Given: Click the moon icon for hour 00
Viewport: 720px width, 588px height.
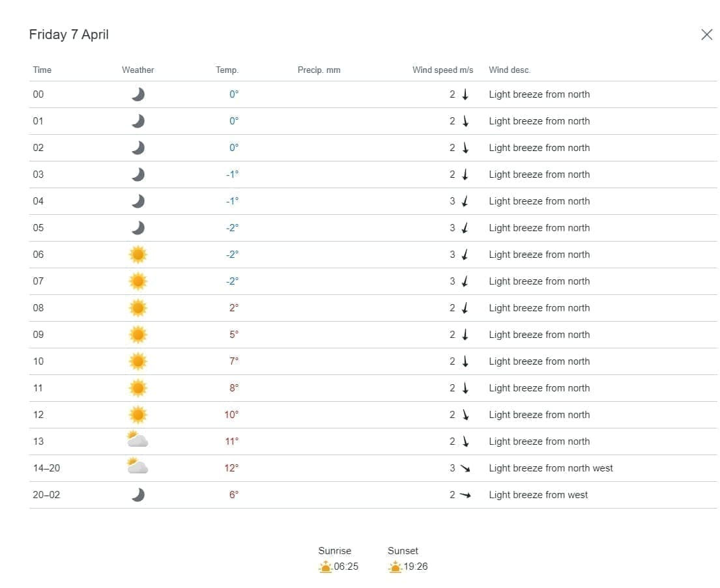Looking at the screenshot, I should coord(137,94).
